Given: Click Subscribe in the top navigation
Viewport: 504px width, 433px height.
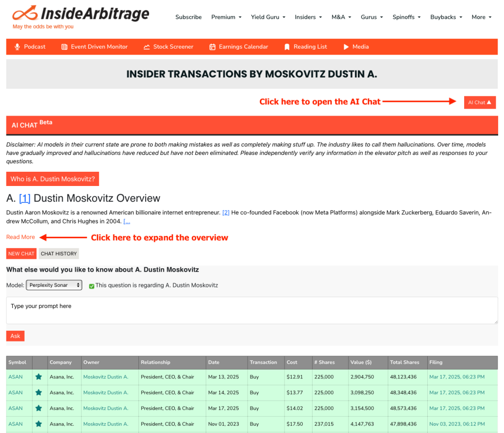Looking at the screenshot, I should click(x=189, y=17).
